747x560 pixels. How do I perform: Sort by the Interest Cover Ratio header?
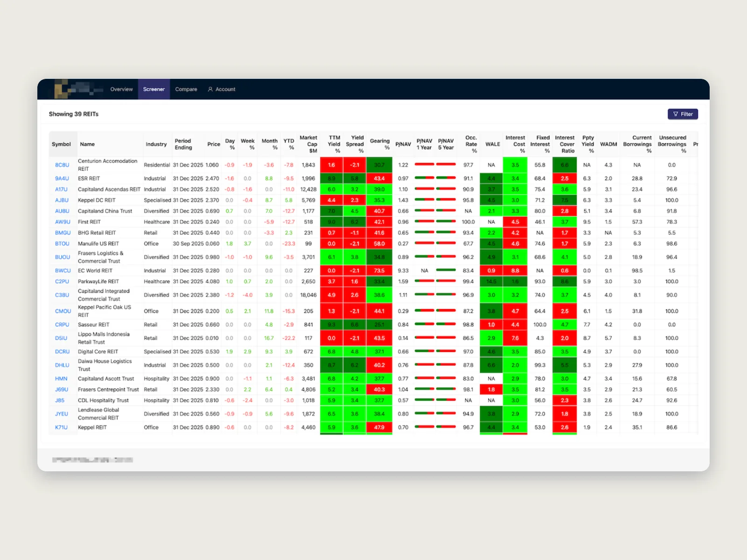pyautogui.click(x=565, y=144)
